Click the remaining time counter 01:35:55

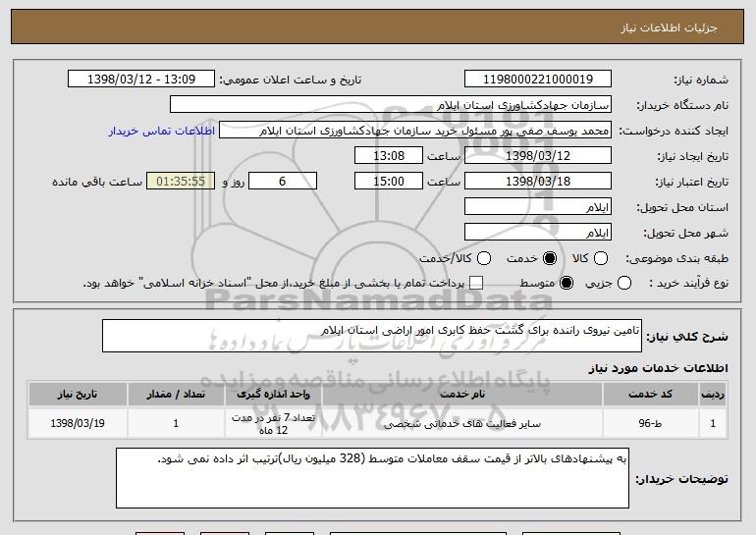tap(181, 182)
